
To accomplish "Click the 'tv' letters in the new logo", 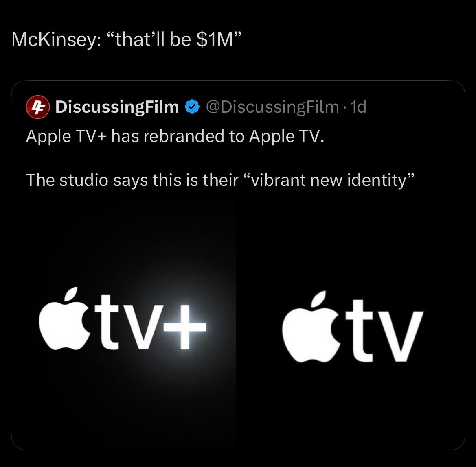I will [384, 331].
